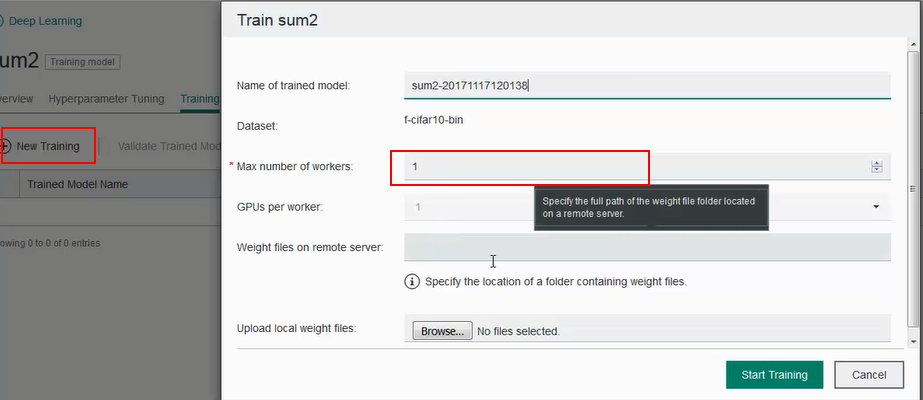Click Browse to upload local weight files
The height and width of the screenshot is (400, 923).
[x=442, y=331]
